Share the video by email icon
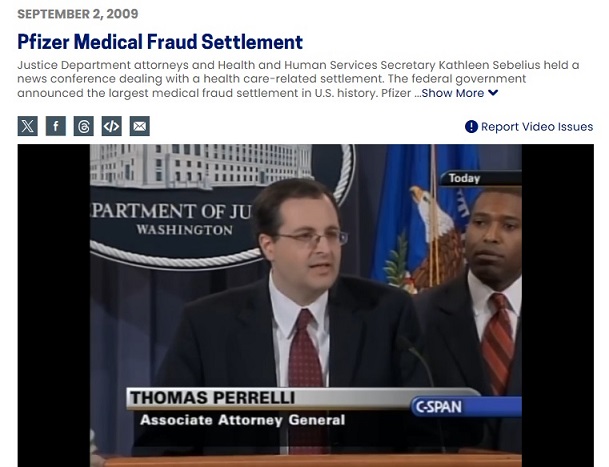 coord(139,126)
